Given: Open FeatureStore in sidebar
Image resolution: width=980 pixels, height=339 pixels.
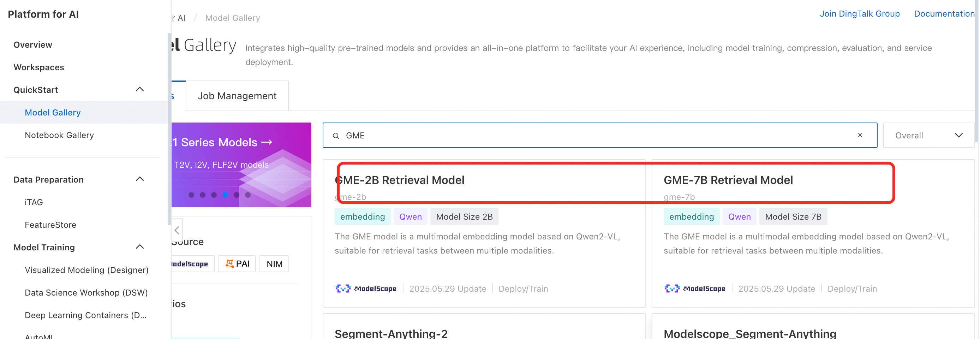Looking at the screenshot, I should point(50,225).
